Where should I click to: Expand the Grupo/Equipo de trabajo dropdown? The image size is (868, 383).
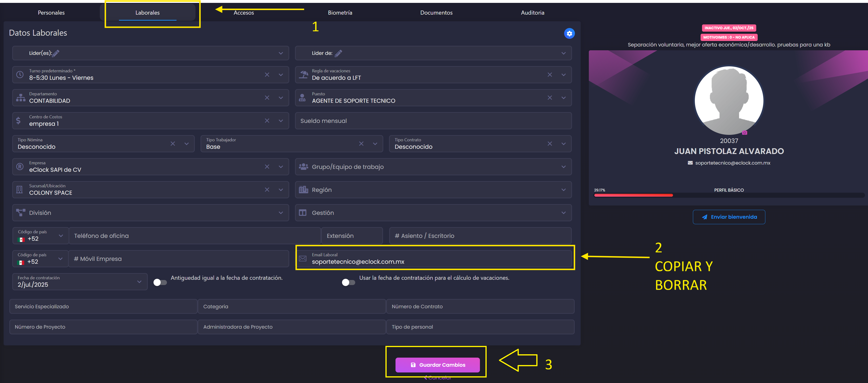point(563,167)
